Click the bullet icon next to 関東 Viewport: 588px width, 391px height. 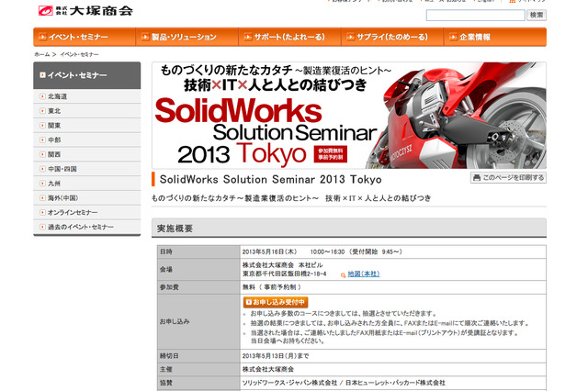tap(43, 126)
